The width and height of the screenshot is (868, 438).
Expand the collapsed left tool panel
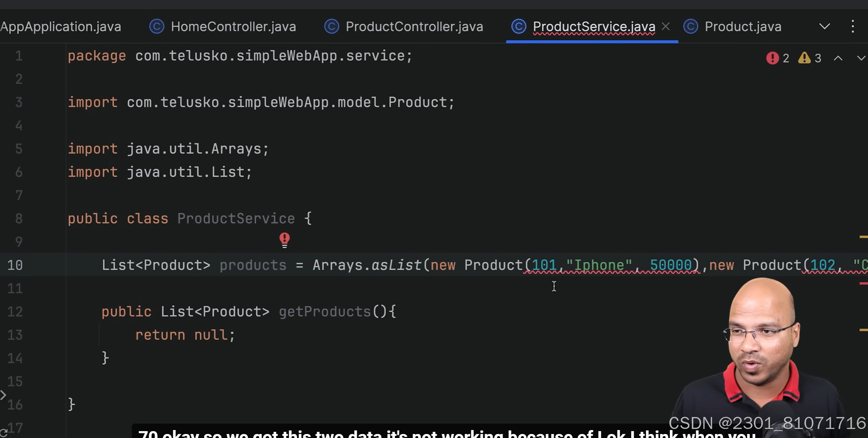3,395
